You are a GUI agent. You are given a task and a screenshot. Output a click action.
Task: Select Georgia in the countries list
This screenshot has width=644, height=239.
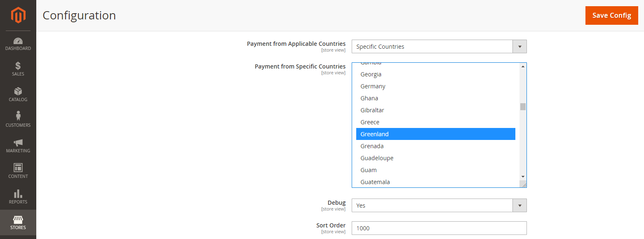[x=371, y=74]
